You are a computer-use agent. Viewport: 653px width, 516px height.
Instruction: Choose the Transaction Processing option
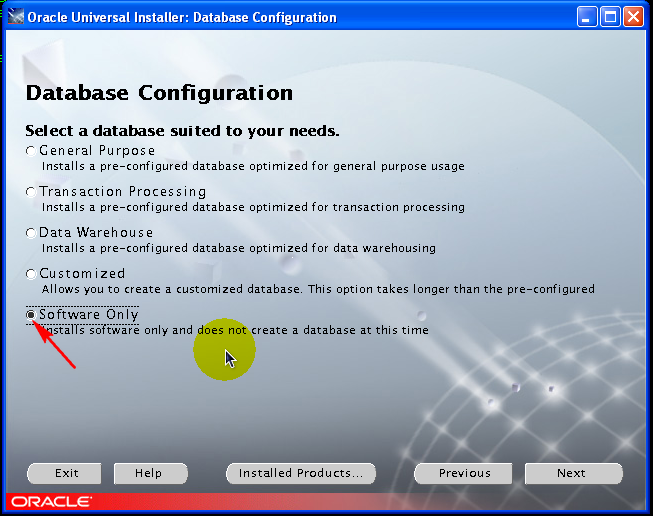(x=31, y=192)
